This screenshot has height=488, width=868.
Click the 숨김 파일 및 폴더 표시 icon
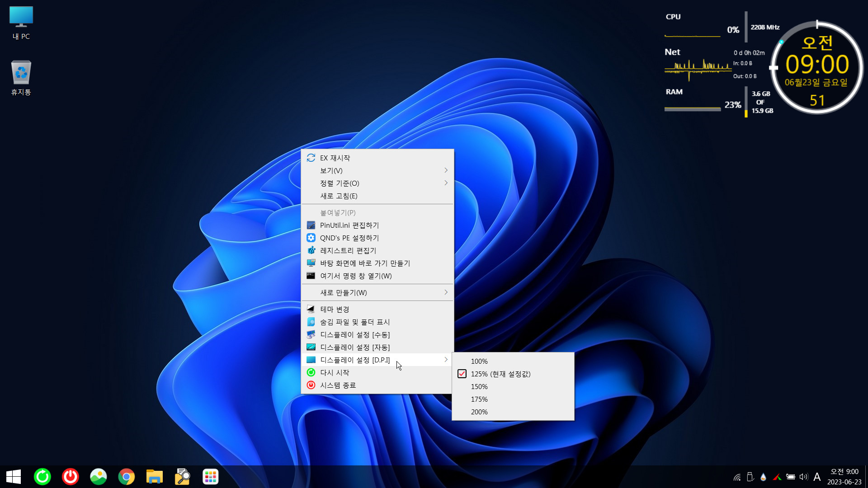point(311,322)
